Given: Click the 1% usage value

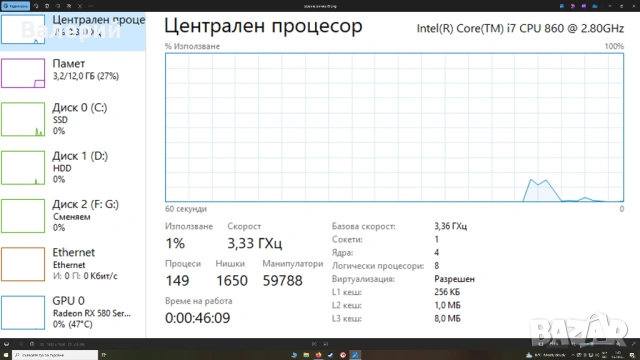Looking at the screenshot, I should (x=175, y=243).
